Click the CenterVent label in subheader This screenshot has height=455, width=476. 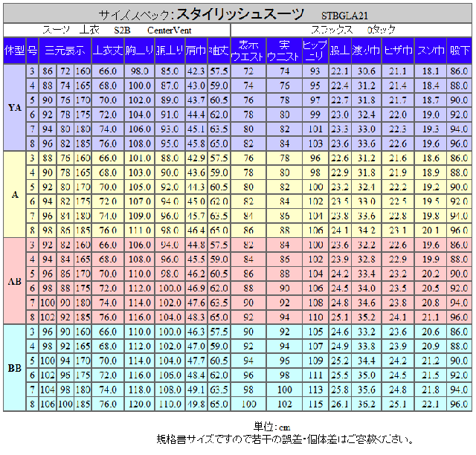pos(169,30)
